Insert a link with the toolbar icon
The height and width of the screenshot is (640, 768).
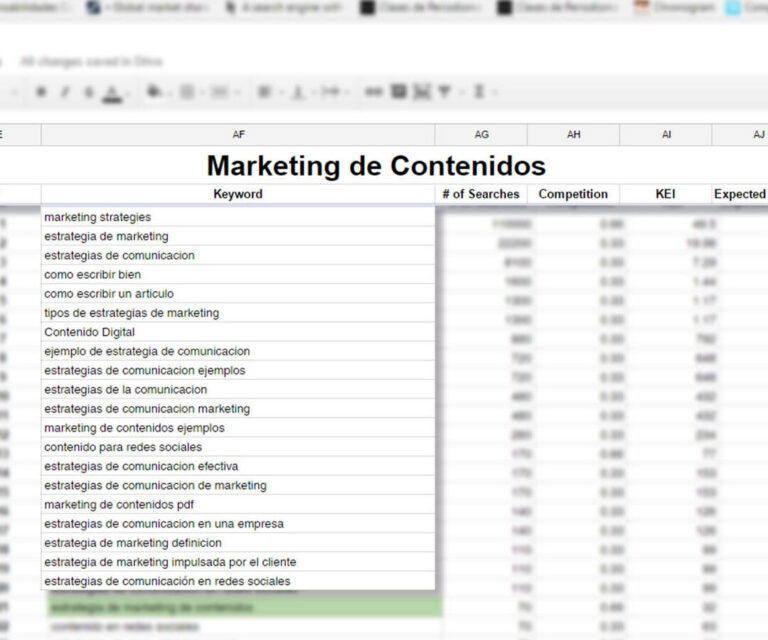pos(374,92)
